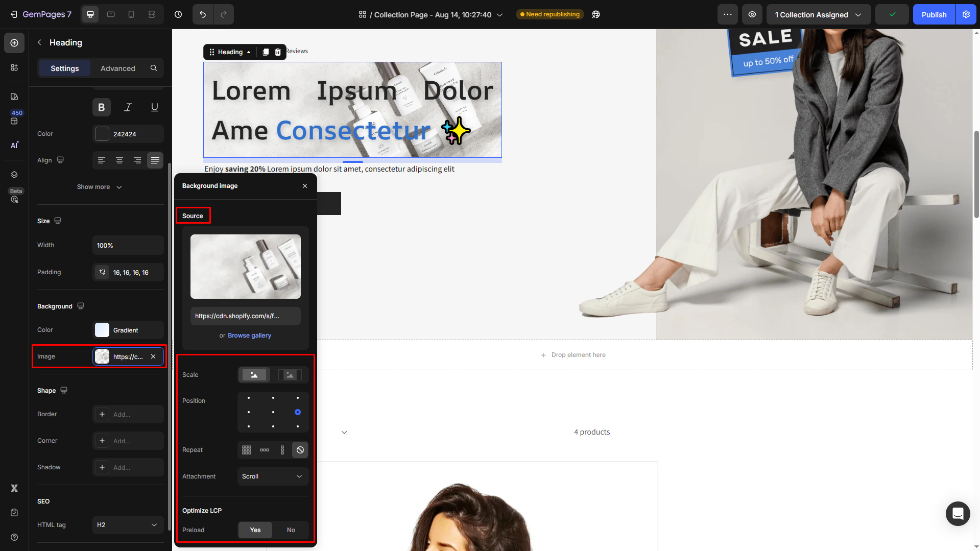980x551 pixels.
Task: Click the preview eye icon
Action: tap(752, 14)
